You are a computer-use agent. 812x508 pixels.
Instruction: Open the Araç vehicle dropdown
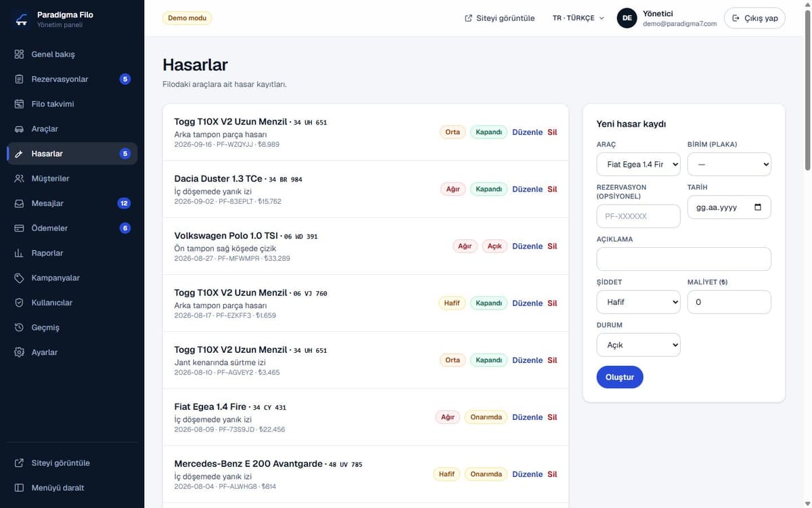pyautogui.click(x=638, y=165)
